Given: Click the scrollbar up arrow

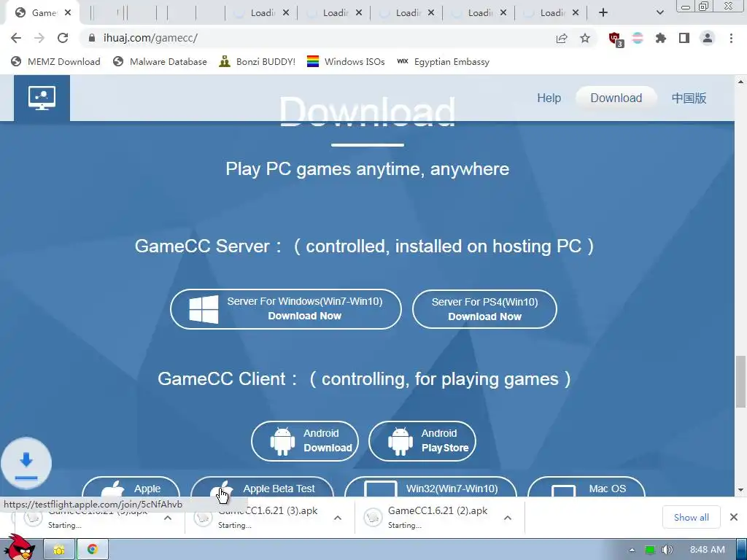Looking at the screenshot, I should pyautogui.click(x=740, y=82).
